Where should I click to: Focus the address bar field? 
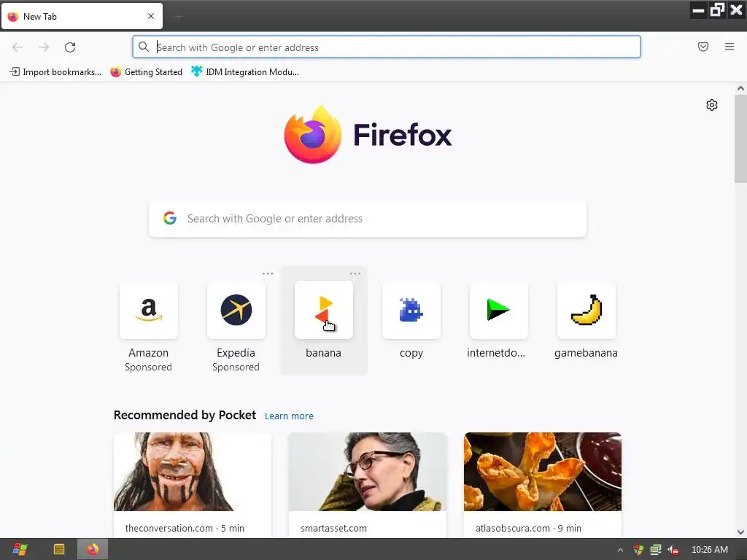[387, 47]
